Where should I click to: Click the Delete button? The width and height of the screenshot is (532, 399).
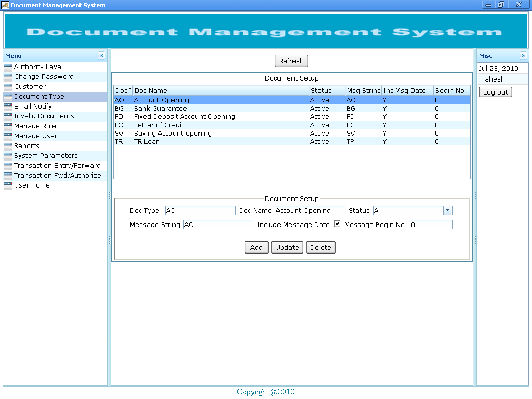pyautogui.click(x=321, y=247)
